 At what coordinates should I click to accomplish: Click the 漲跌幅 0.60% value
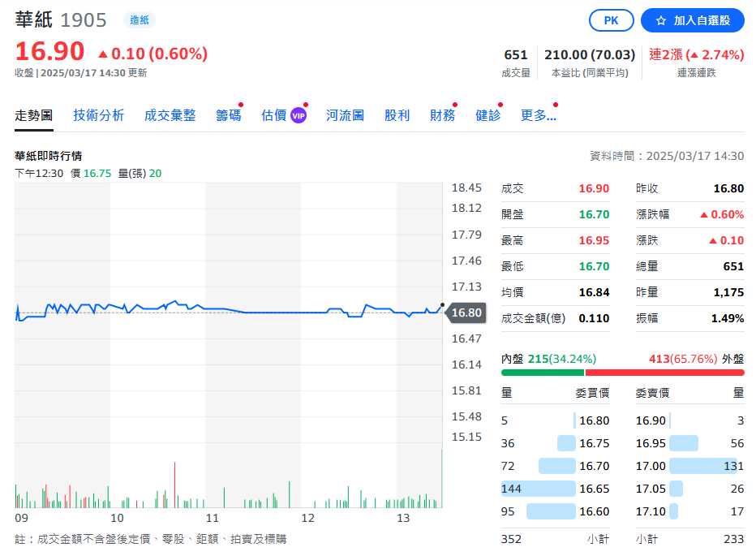722,214
